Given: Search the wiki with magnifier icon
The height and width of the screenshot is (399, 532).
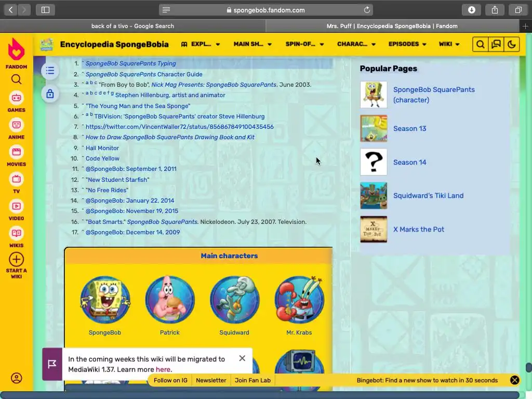Looking at the screenshot, I should pos(480,45).
